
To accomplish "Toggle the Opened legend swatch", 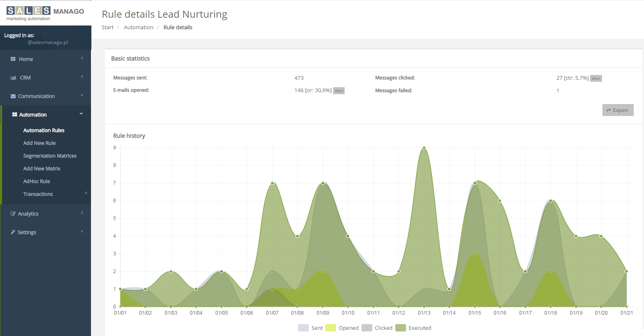I will [331, 328].
